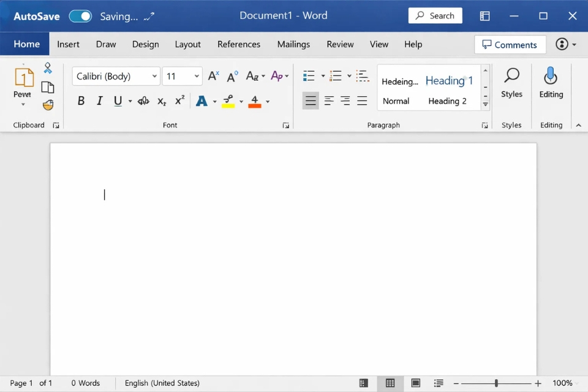Click the Search box
The width and height of the screenshot is (588, 392).
tap(435, 15)
